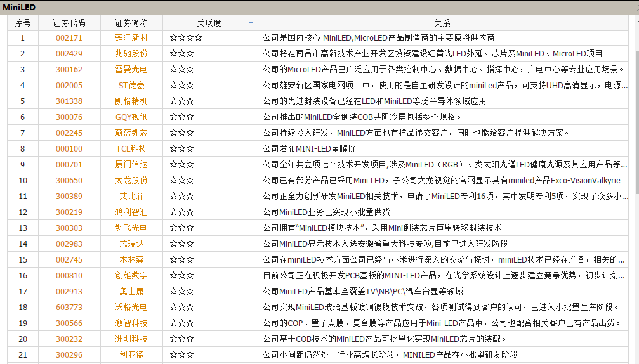Screen dimensions: 639x364
Task: Open stock code 000100
Action: tap(69, 149)
